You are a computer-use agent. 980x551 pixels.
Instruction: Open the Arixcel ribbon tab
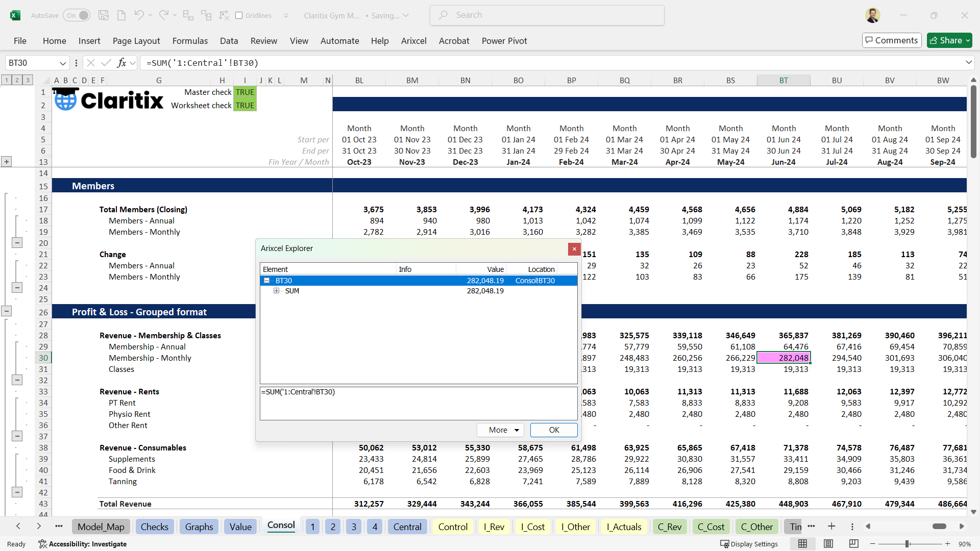[x=413, y=41]
